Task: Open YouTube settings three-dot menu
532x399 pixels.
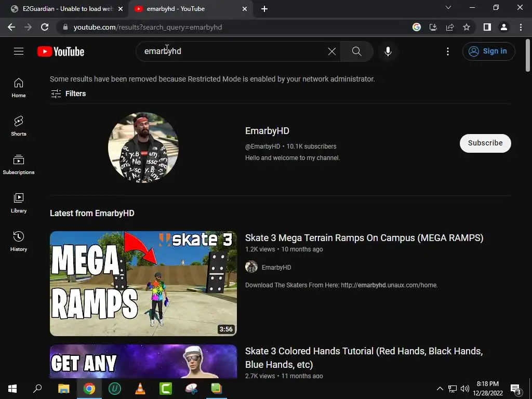Action: pos(448,51)
